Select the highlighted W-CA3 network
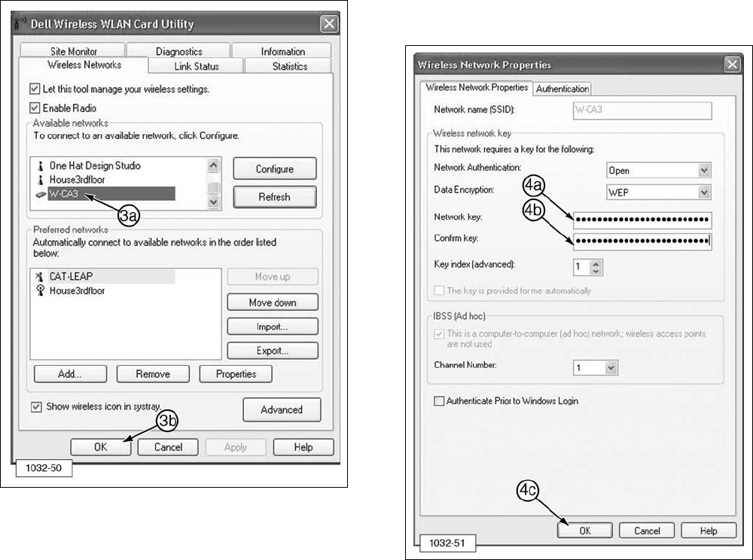Viewport: 753px width, 560px height. point(111,194)
